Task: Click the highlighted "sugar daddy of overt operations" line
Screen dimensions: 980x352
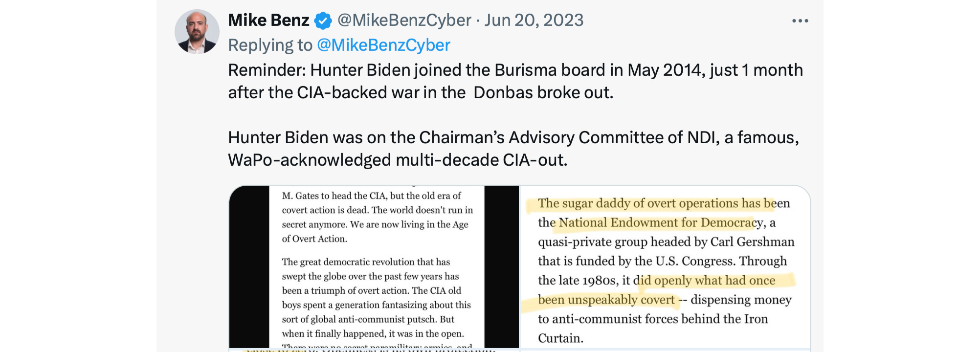Action: coord(650,203)
